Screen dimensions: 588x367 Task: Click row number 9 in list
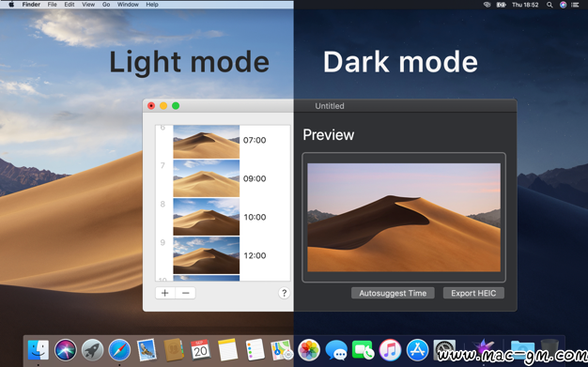tap(162, 242)
